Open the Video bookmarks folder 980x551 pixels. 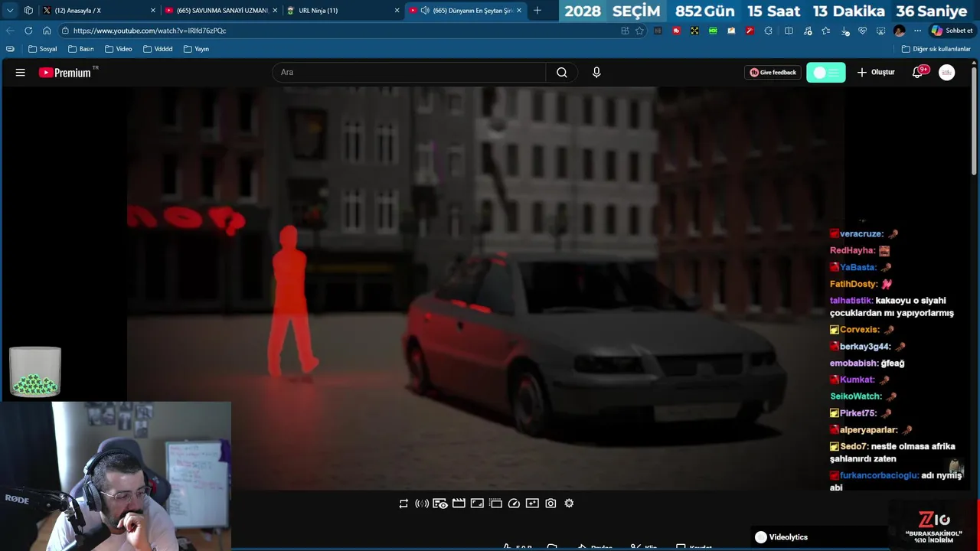[x=119, y=49]
